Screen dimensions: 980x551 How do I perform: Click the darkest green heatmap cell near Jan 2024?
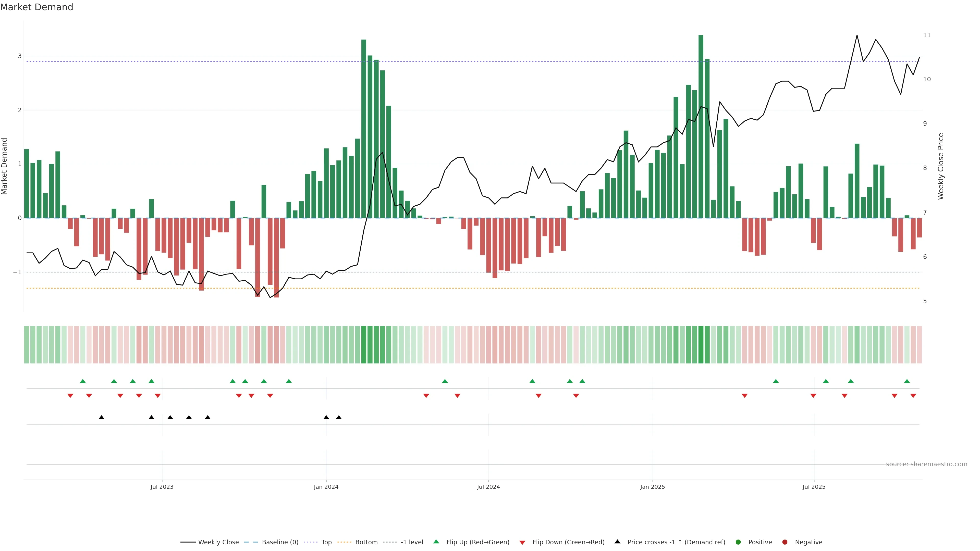364,345
